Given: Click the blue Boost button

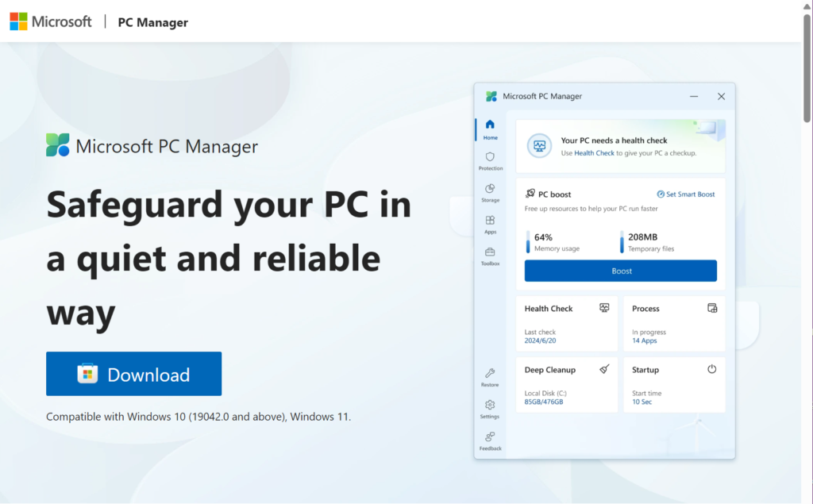Looking at the screenshot, I should click(x=621, y=271).
